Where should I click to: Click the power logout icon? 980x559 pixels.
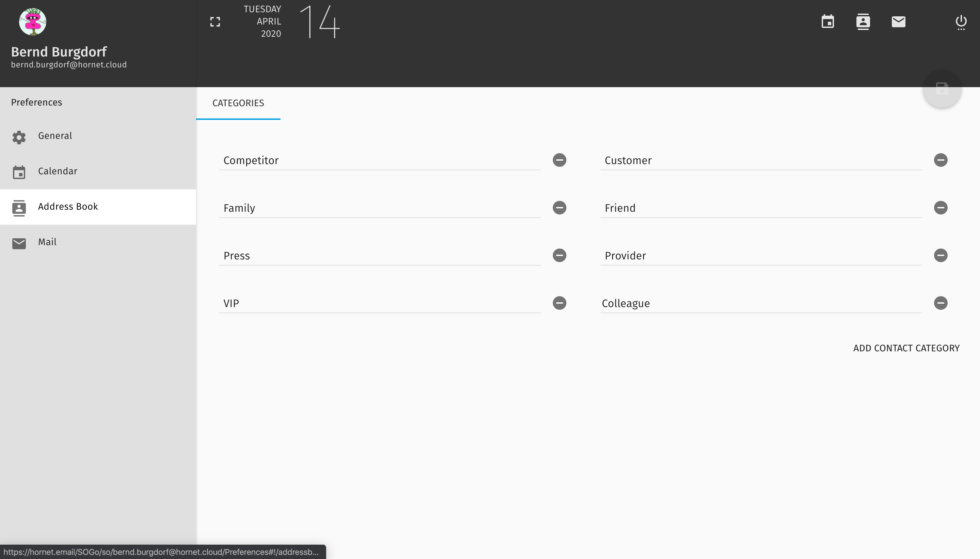pos(961,22)
